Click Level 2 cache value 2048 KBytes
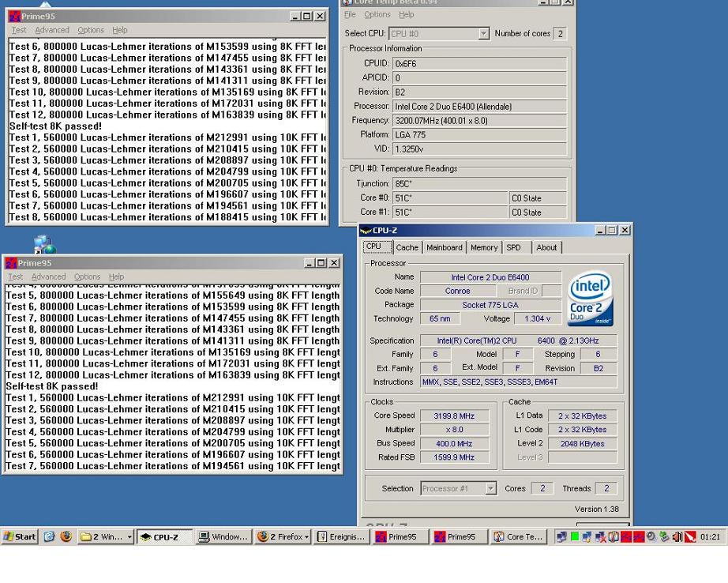This screenshot has width=728, height=583. [582, 444]
